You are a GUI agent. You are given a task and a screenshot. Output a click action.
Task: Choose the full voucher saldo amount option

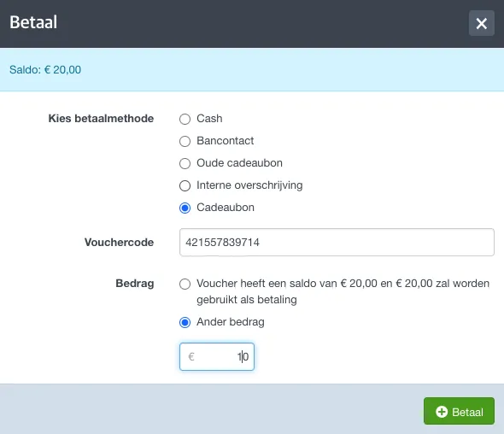[x=185, y=284]
